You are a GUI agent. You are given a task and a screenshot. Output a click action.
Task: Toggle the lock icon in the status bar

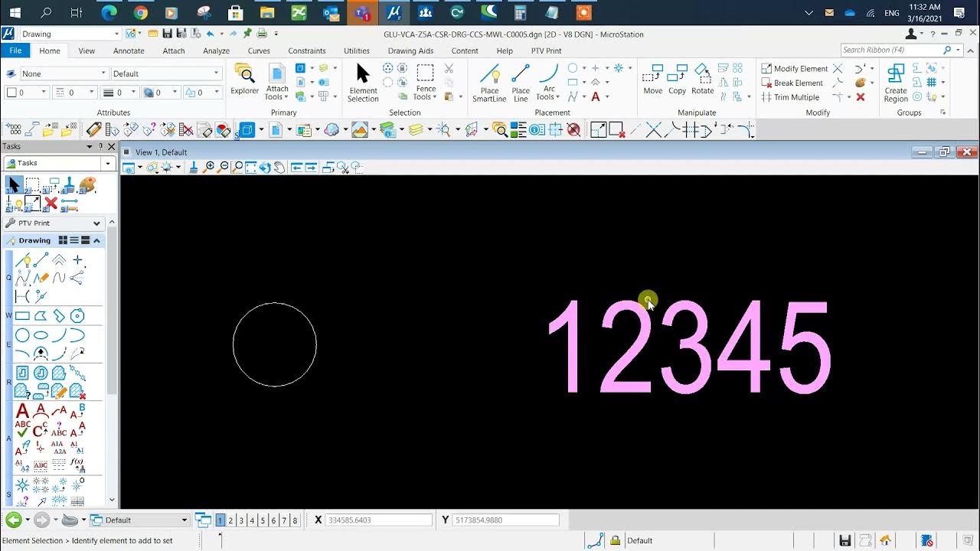click(615, 540)
